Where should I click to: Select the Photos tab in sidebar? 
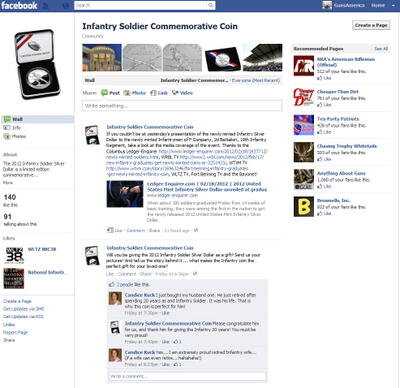coord(19,136)
